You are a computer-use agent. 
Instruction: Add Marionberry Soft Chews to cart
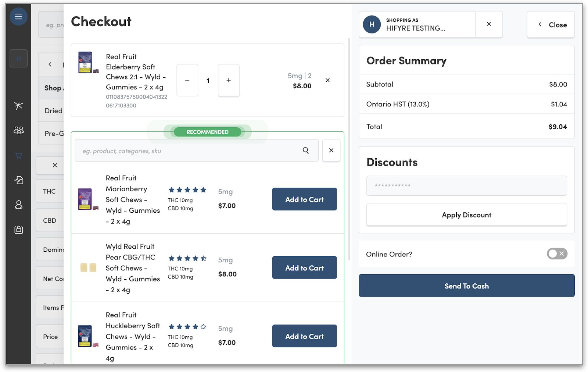pyautogui.click(x=304, y=199)
